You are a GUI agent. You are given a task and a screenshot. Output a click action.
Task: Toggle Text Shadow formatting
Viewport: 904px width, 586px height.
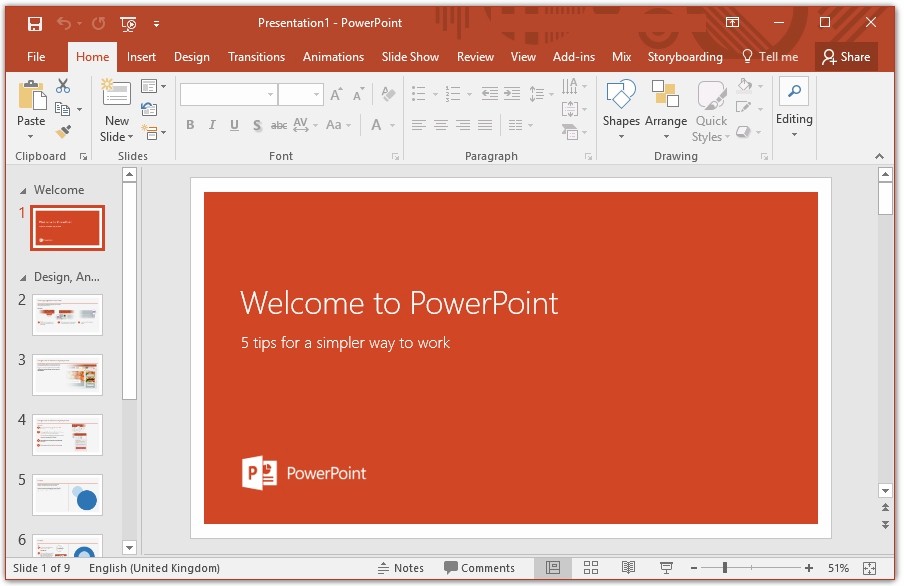coord(257,125)
